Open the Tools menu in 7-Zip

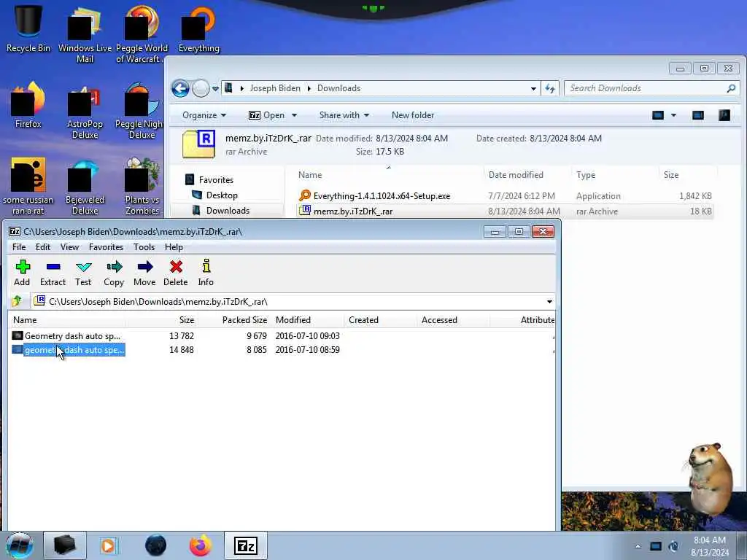coord(144,247)
